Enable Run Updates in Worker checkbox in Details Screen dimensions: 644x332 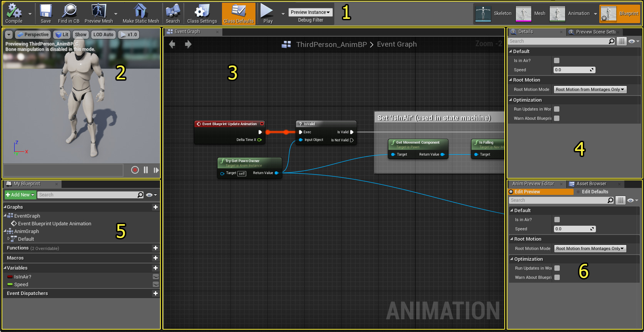tap(557, 109)
